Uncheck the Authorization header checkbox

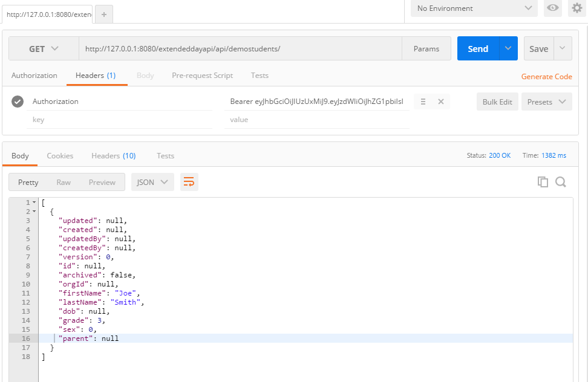click(x=18, y=102)
